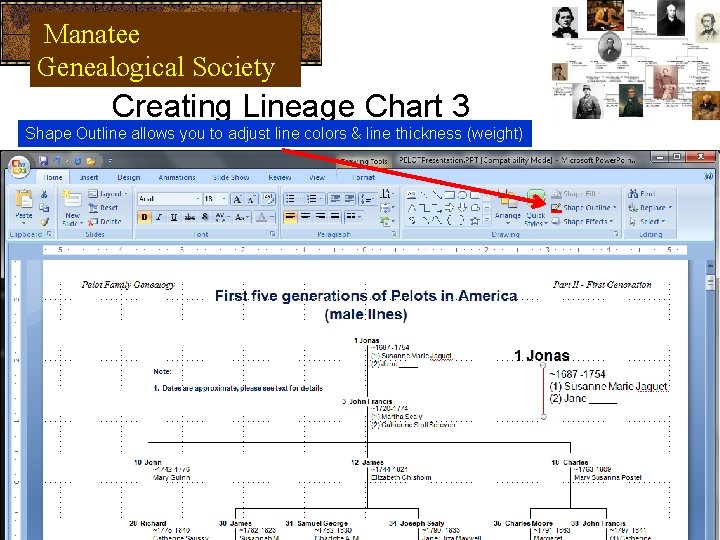Click the Undo icon in quick access toolbar
The width and height of the screenshot is (720, 540).
[57, 161]
